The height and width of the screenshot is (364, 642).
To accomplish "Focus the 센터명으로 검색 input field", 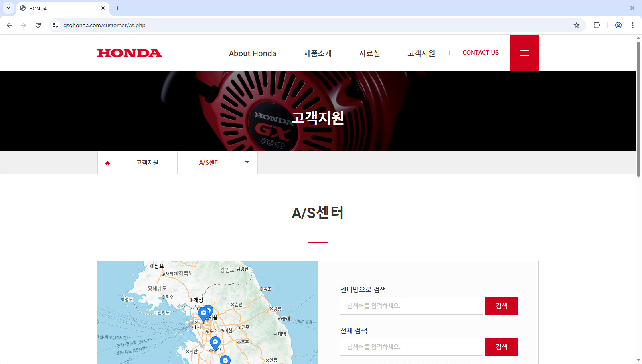I will 411,306.
